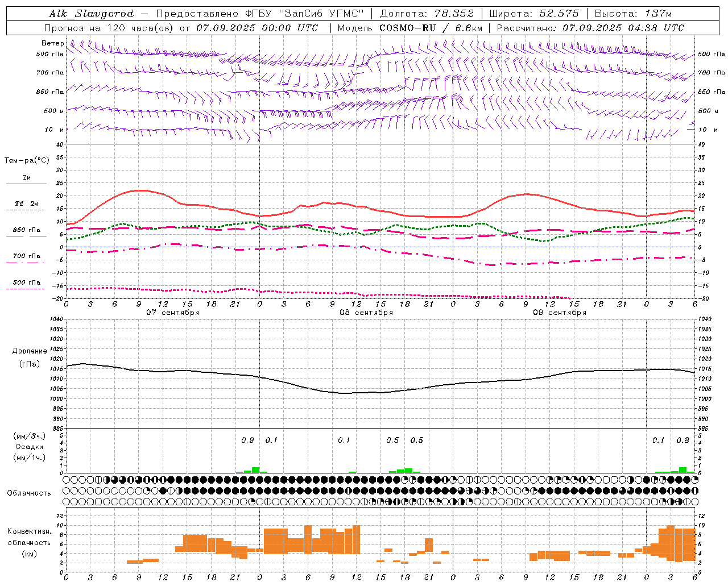
Task: Click the '0.9' precipitation amount value
Action: [x=247, y=440]
